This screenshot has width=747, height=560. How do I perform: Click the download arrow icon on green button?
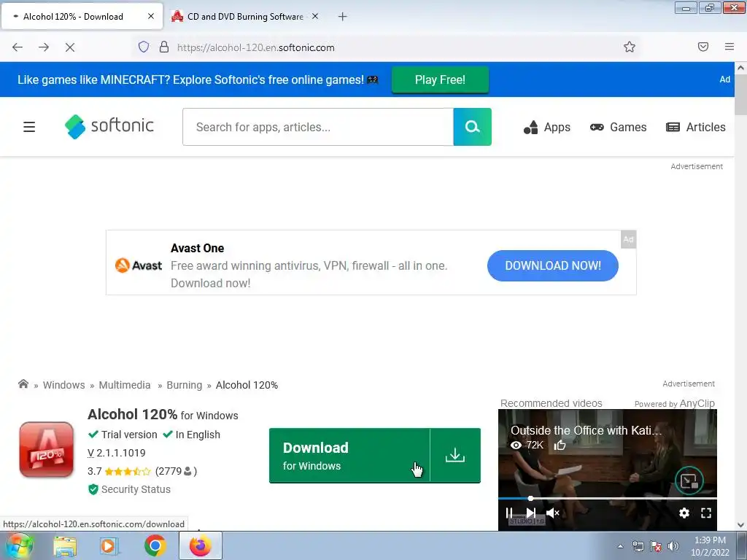pyautogui.click(x=455, y=456)
